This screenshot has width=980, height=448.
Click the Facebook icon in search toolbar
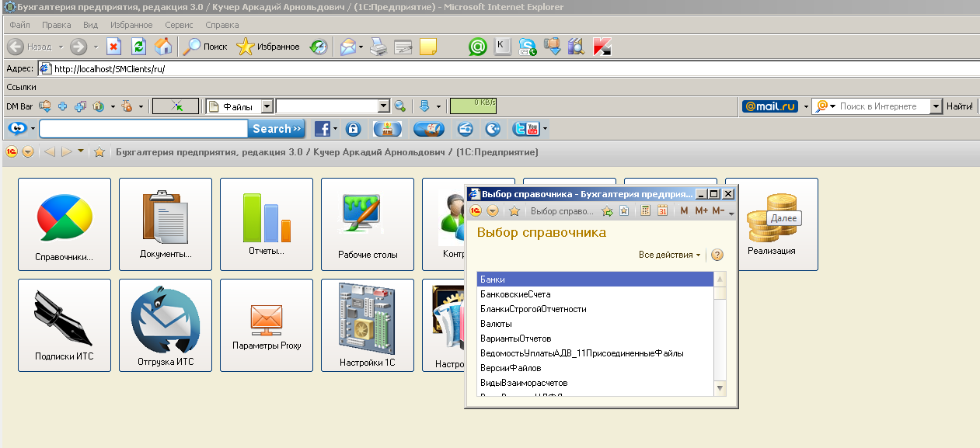(322, 129)
